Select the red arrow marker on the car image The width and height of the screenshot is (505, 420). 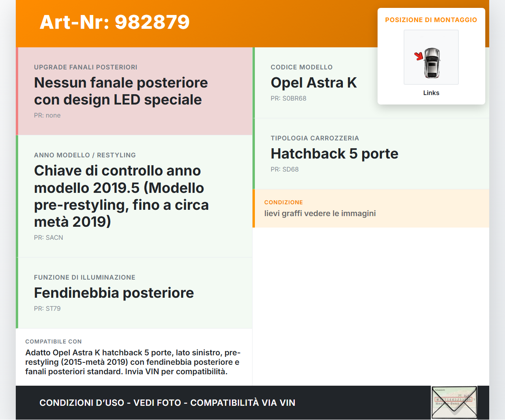click(418, 56)
